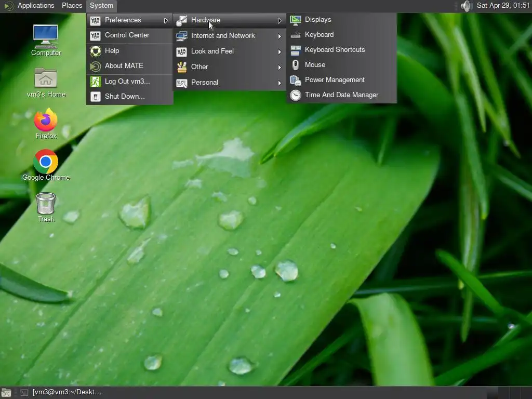Click the Log Out icon
Screen dimensions: 532x399
coord(96,82)
